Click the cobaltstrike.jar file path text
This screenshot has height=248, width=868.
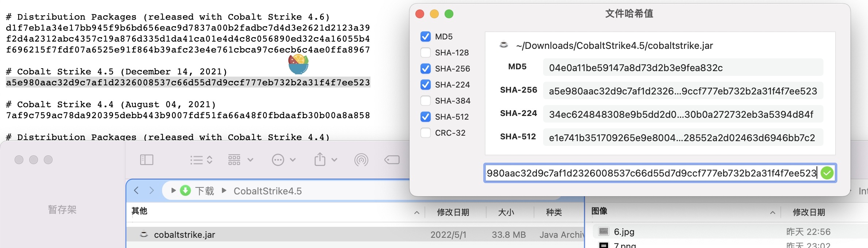pyautogui.click(x=614, y=46)
